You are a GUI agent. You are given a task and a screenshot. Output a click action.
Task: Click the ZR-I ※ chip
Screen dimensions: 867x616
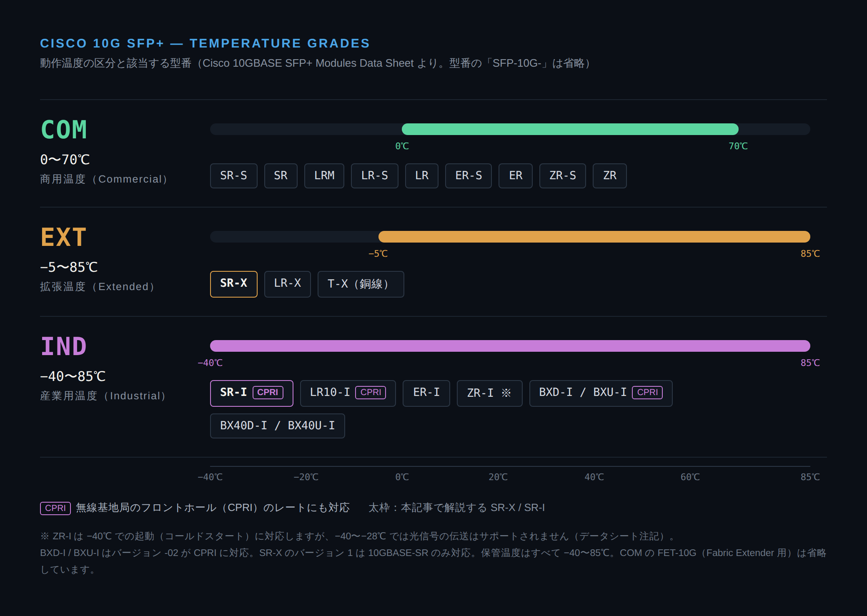489,393
